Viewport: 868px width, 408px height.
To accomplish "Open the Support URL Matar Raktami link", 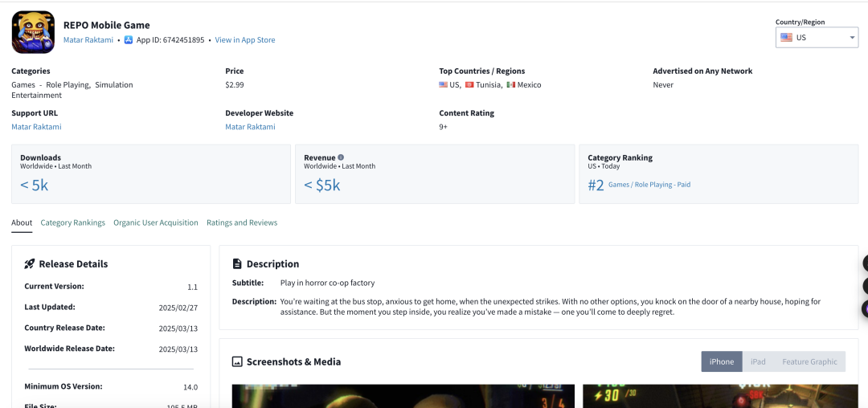I will coord(36,127).
